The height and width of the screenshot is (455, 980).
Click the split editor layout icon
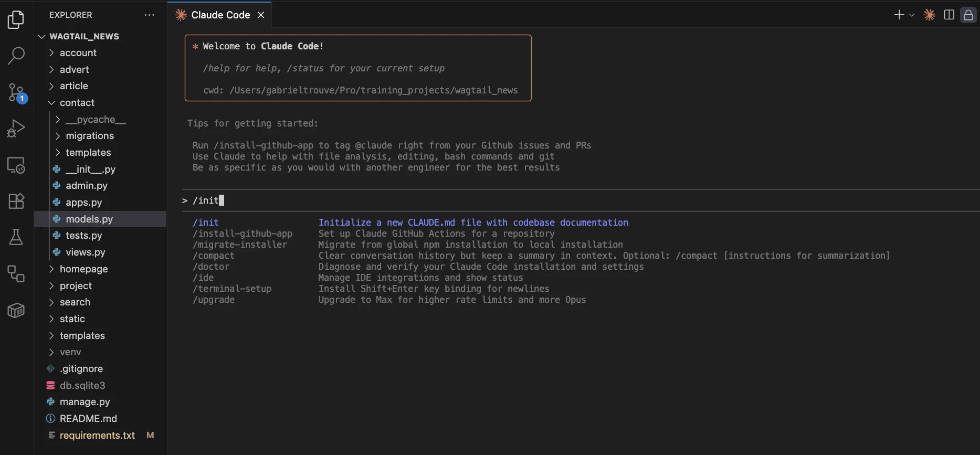click(949, 15)
